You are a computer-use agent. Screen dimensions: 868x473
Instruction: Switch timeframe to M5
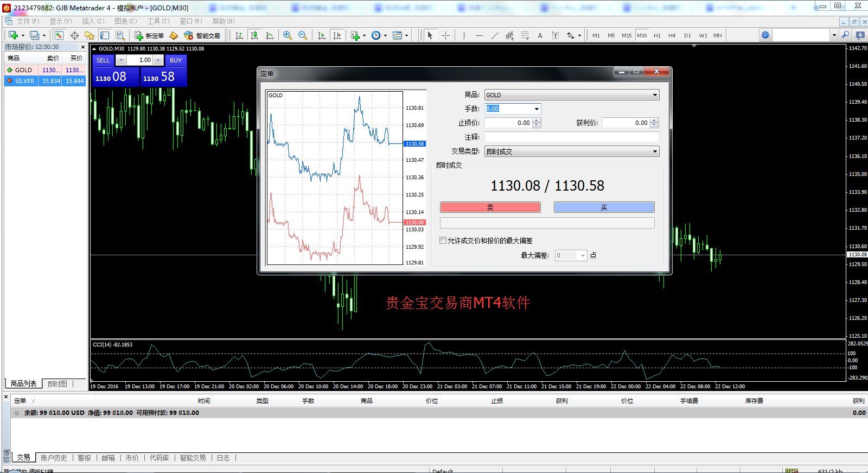[611, 35]
